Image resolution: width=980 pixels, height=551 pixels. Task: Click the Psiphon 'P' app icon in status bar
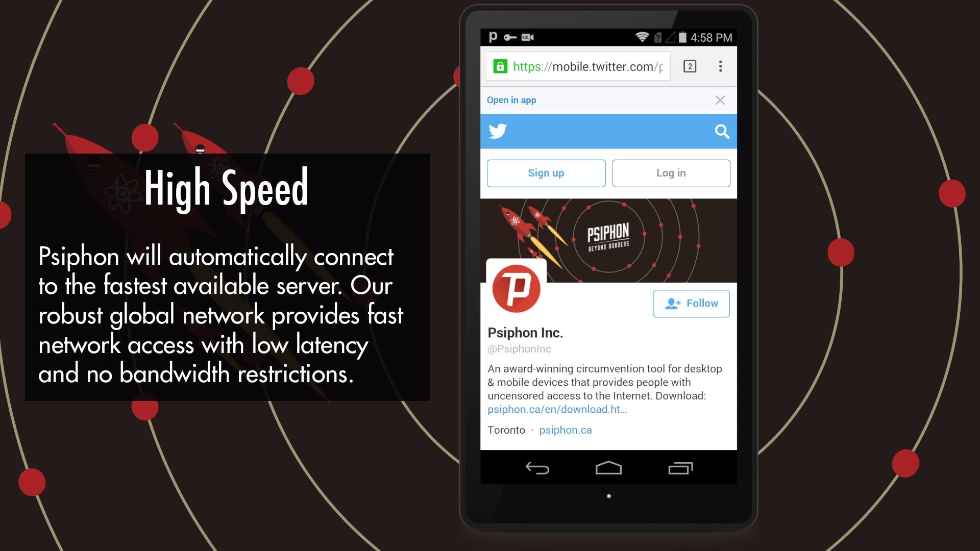(491, 37)
